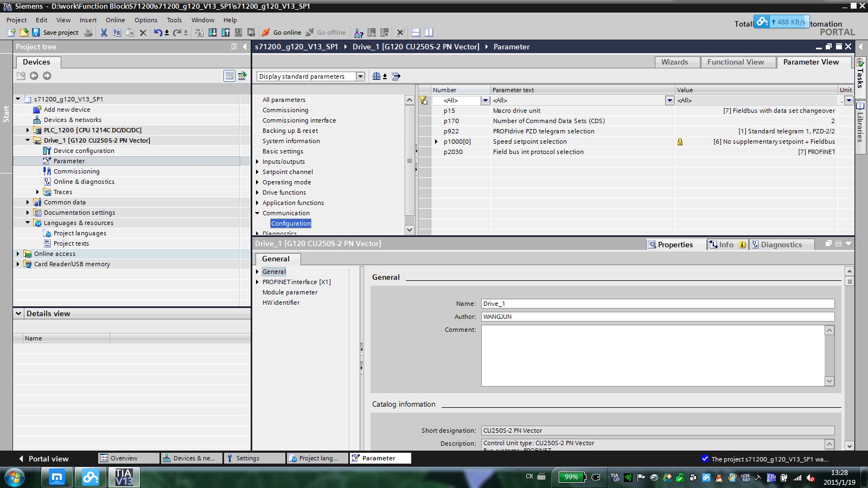
Task: Open Project languages editor bar button
Action: [x=317, y=458]
